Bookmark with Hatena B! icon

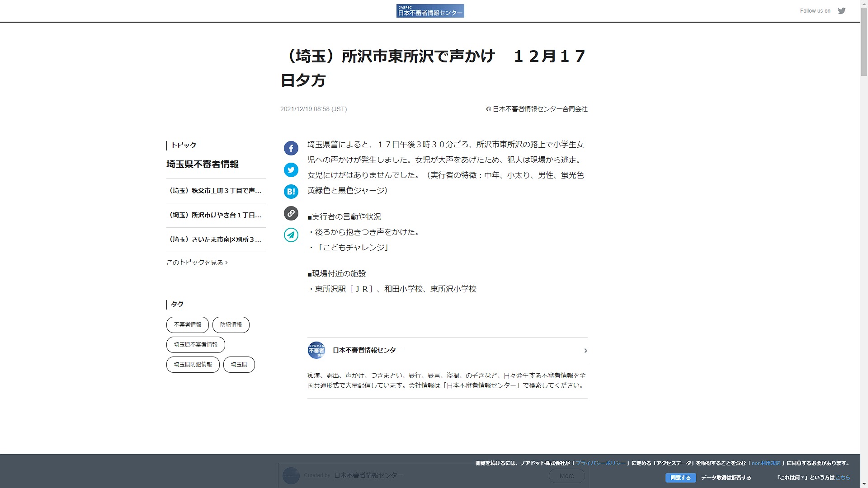click(x=291, y=192)
